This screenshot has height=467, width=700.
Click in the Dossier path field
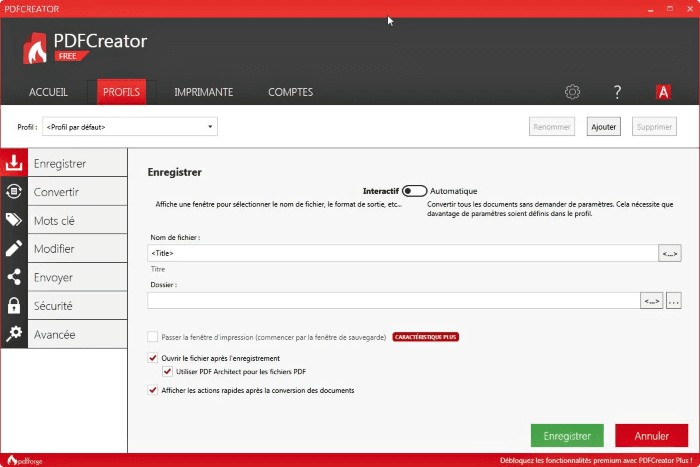tap(393, 301)
